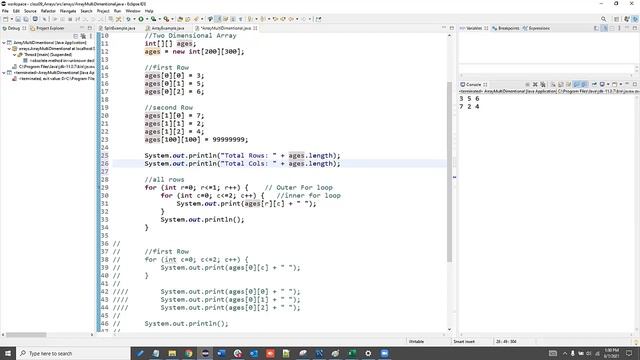Viewport: 640px width, 360px height.
Task: Collapse the first ArrayMultiDimentional Java Application node
Action: coord(4,42)
